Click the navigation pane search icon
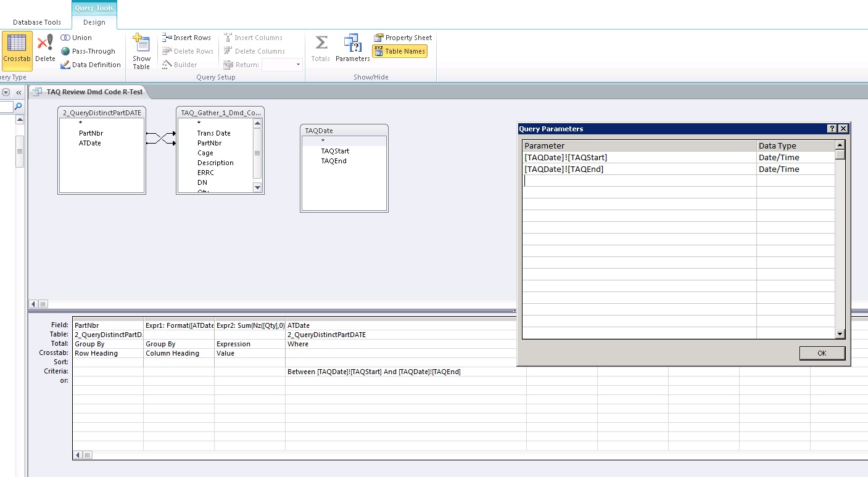This screenshot has width=868, height=477. pyautogui.click(x=18, y=107)
